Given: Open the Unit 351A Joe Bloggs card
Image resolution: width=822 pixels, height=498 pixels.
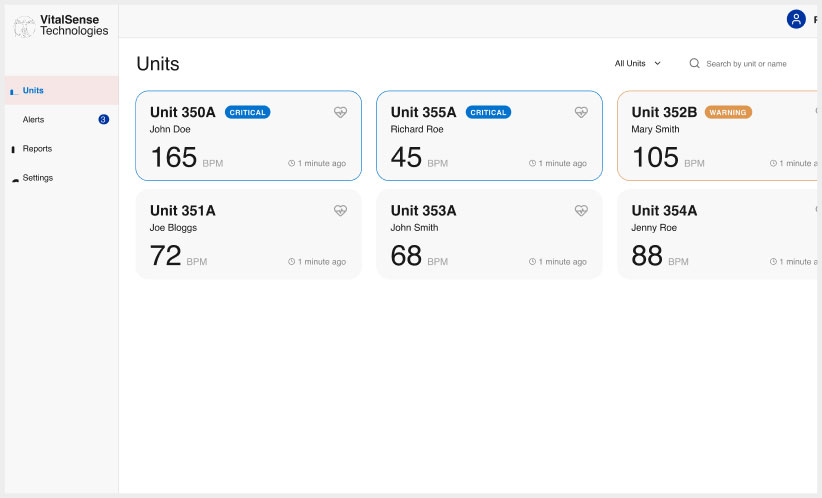Looking at the screenshot, I should pos(248,234).
